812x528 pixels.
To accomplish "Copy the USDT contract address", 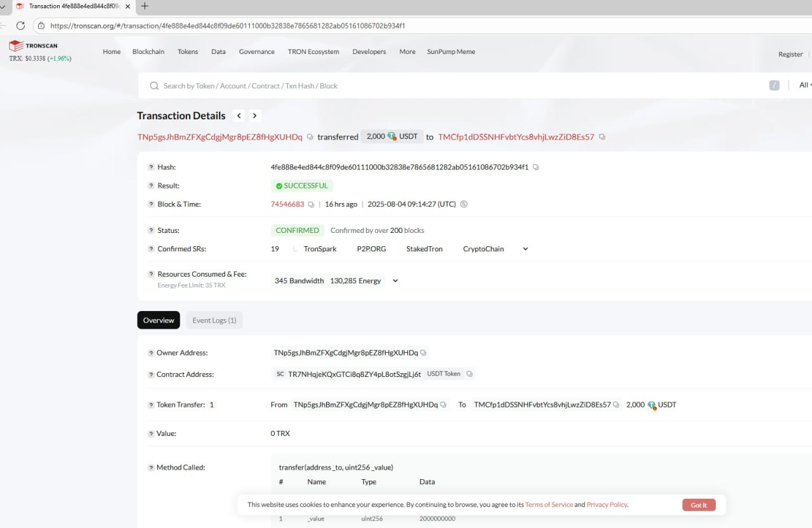I will [x=469, y=374].
